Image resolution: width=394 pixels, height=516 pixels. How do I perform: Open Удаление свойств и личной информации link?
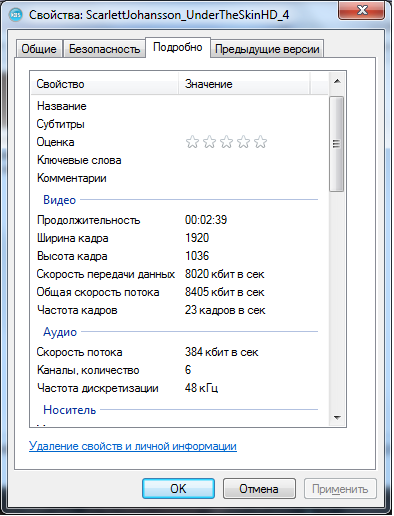pos(133,446)
